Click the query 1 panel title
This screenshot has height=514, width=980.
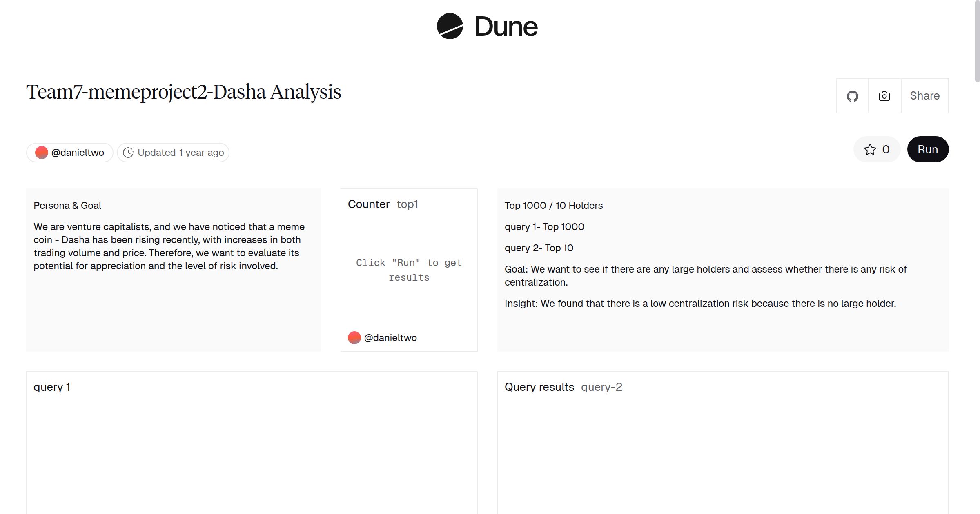point(52,387)
